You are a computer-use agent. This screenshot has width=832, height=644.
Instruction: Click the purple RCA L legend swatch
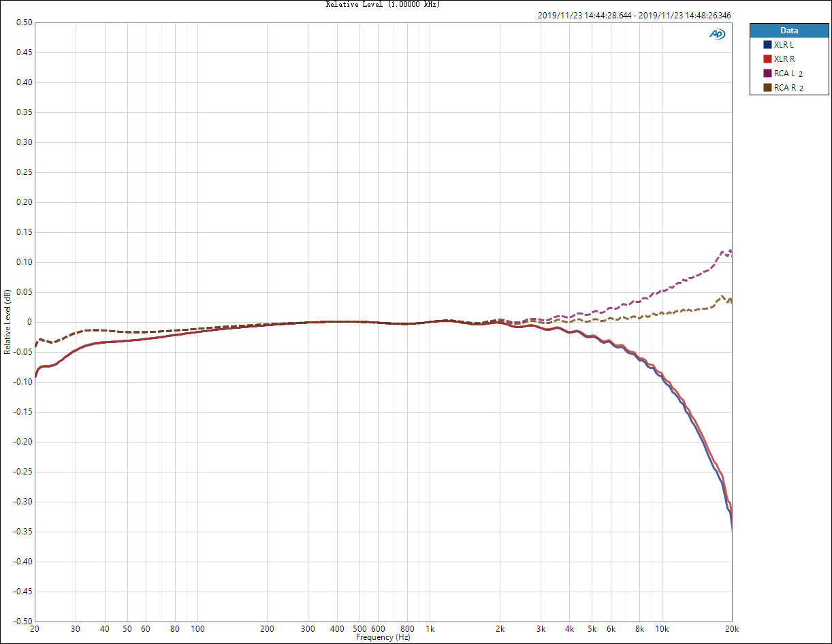click(767, 74)
